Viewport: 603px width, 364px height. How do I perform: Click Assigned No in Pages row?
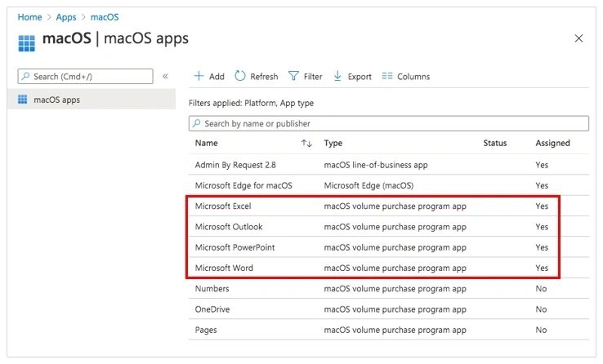pyautogui.click(x=541, y=331)
